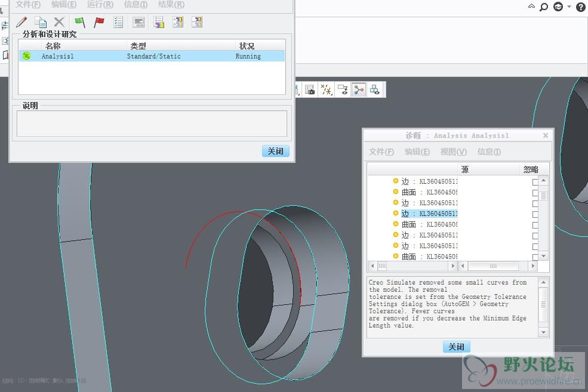The height and width of the screenshot is (392, 588).
Task: Open the graduation cap learning icon
Action: [x=558, y=7]
